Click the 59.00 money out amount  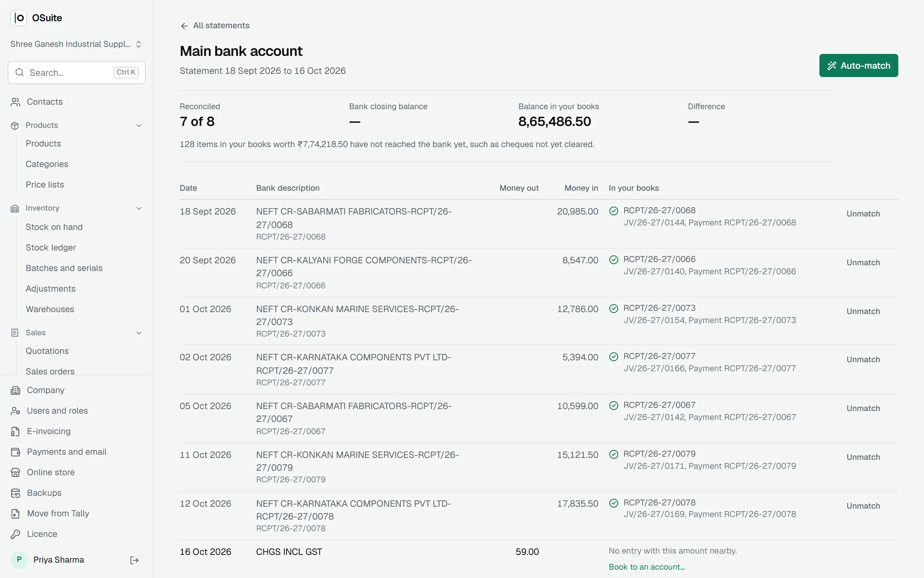(527, 552)
